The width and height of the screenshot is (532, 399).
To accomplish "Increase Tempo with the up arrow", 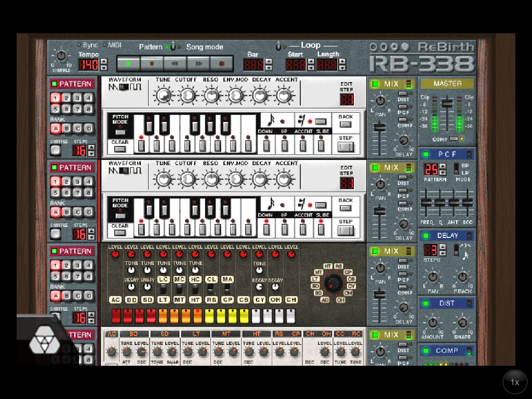I will tap(103, 61).
